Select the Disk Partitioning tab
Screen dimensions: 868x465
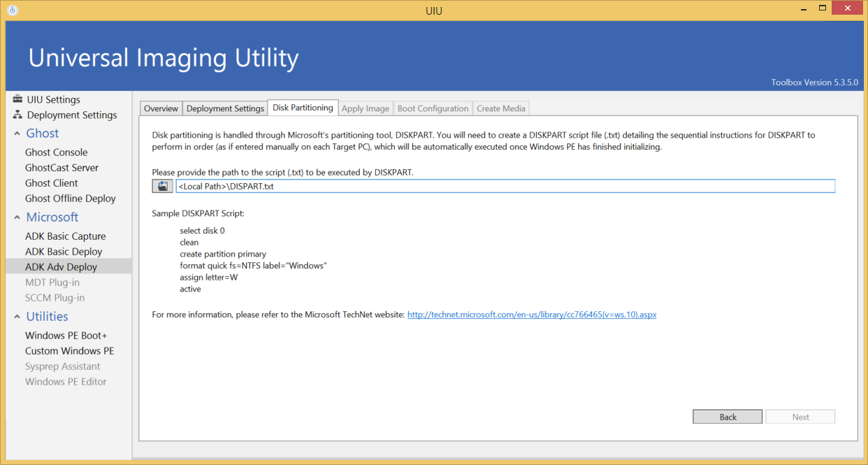tap(303, 108)
